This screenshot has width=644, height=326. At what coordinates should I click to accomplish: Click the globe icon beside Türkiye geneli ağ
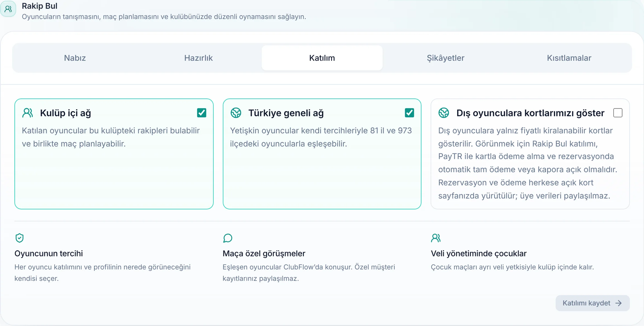[236, 113]
